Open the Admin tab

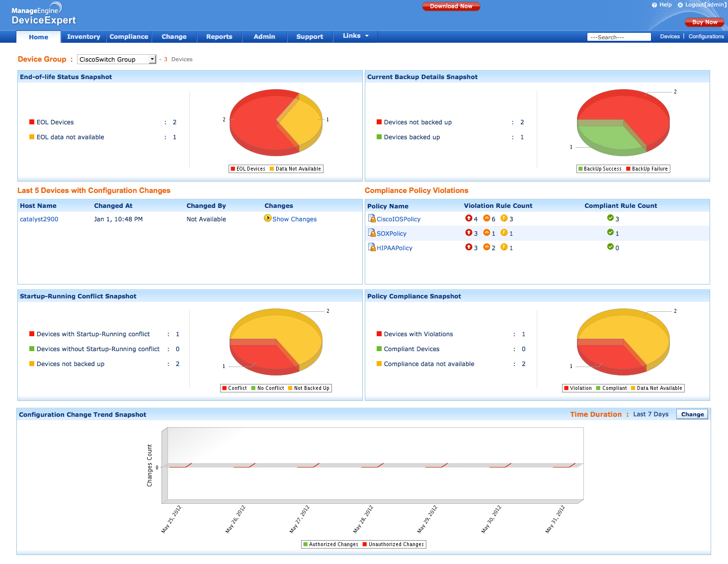pos(264,37)
